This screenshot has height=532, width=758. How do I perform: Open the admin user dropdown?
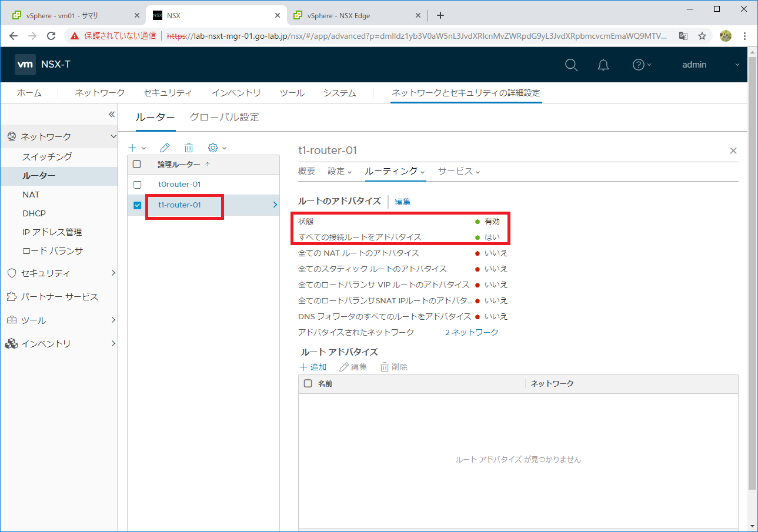click(x=710, y=65)
